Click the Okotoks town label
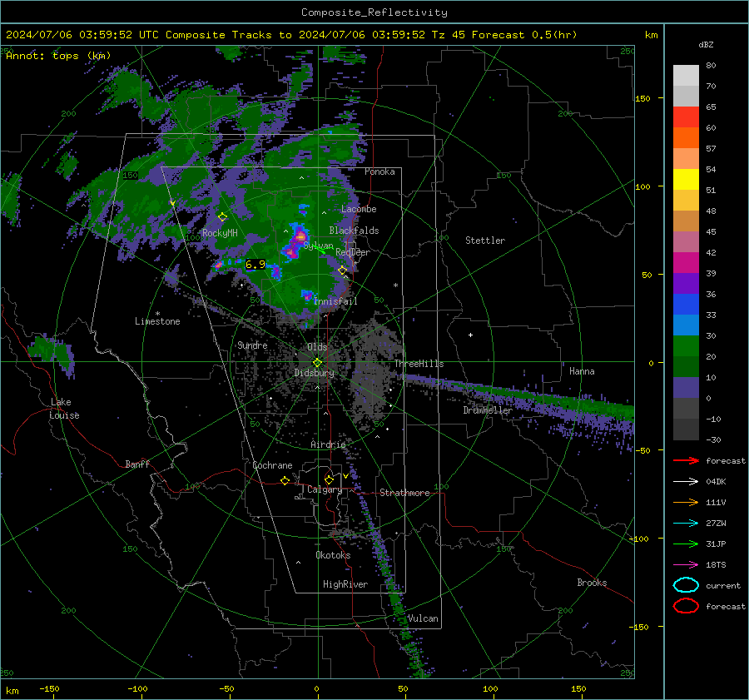 coord(333,555)
